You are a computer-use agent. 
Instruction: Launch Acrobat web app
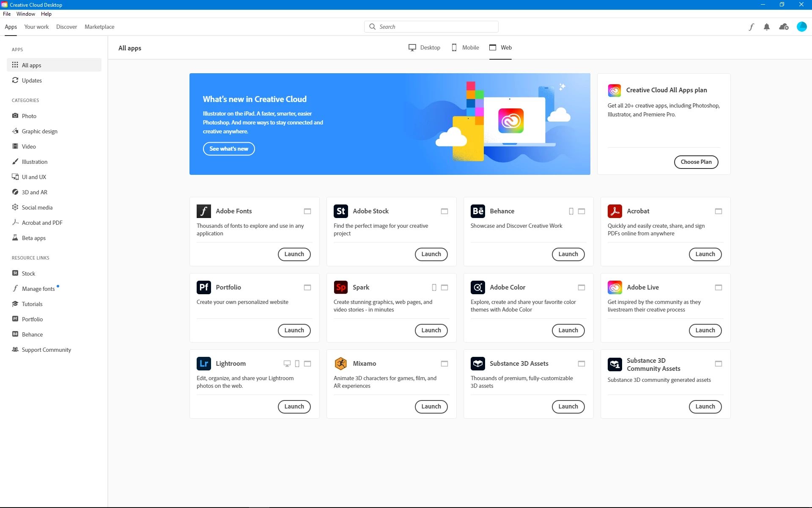point(705,254)
